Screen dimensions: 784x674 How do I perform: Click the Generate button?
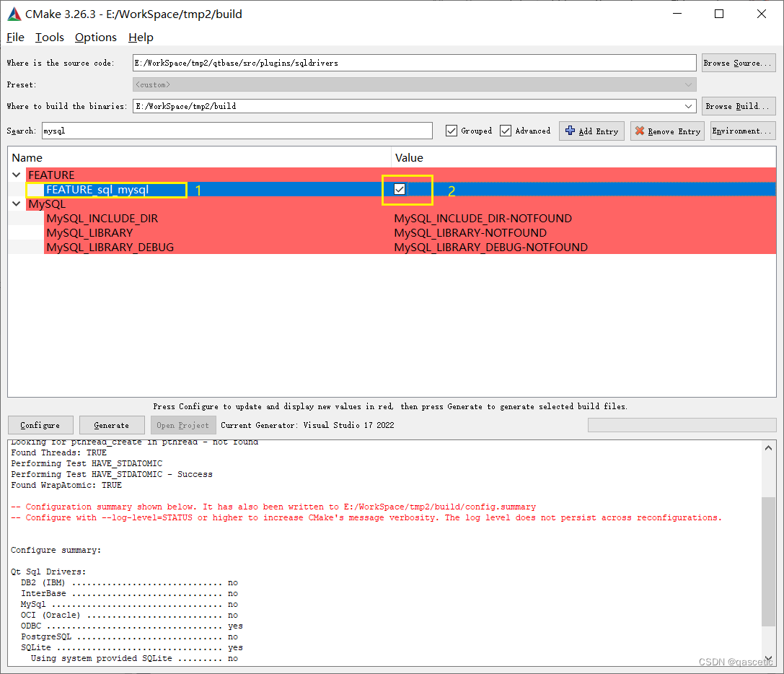point(112,425)
